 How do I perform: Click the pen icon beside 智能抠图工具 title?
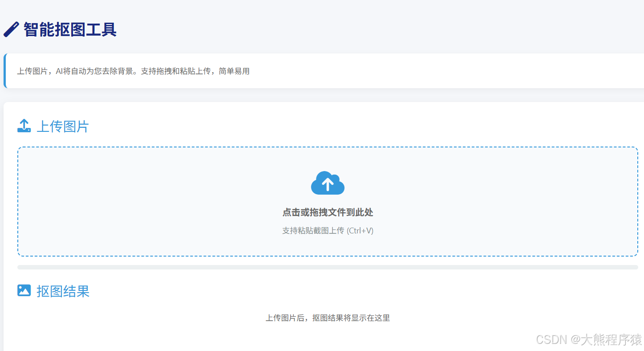click(11, 29)
